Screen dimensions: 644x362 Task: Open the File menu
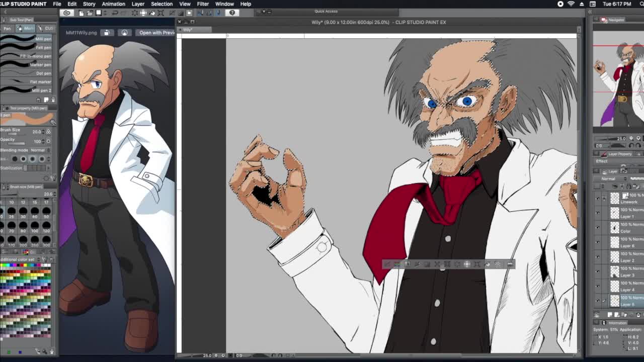click(x=57, y=4)
